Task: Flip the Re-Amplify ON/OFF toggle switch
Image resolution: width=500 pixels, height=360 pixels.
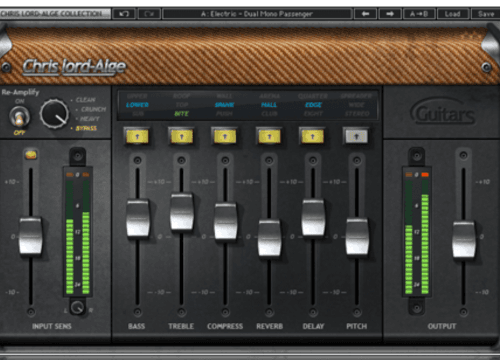Action: point(20,117)
